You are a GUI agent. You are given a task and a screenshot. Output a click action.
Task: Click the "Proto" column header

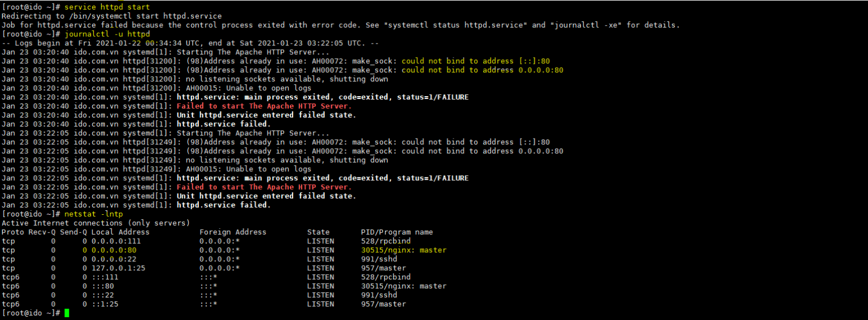12,232
